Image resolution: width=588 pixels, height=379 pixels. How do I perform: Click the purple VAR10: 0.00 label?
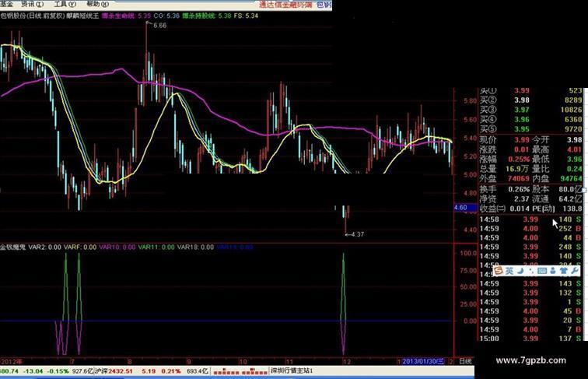pos(117,247)
